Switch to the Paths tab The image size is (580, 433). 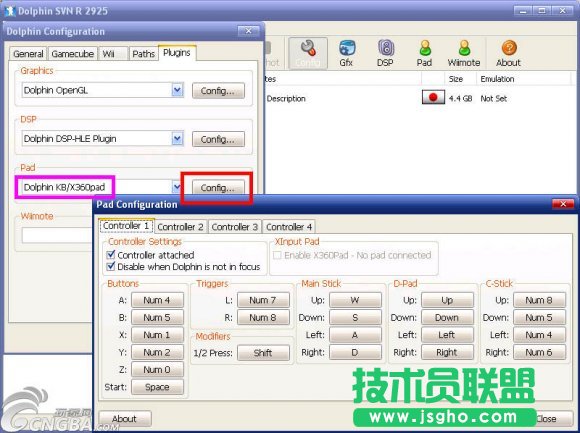[x=144, y=54]
